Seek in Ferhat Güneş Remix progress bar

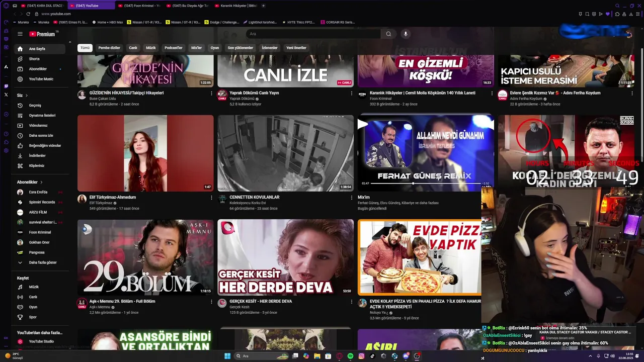pos(426,184)
